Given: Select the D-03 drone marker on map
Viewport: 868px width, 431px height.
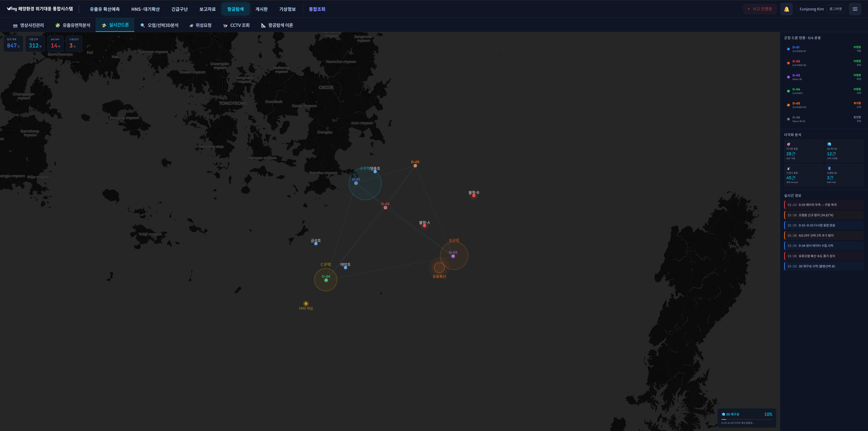Looking at the screenshot, I should 453,256.
